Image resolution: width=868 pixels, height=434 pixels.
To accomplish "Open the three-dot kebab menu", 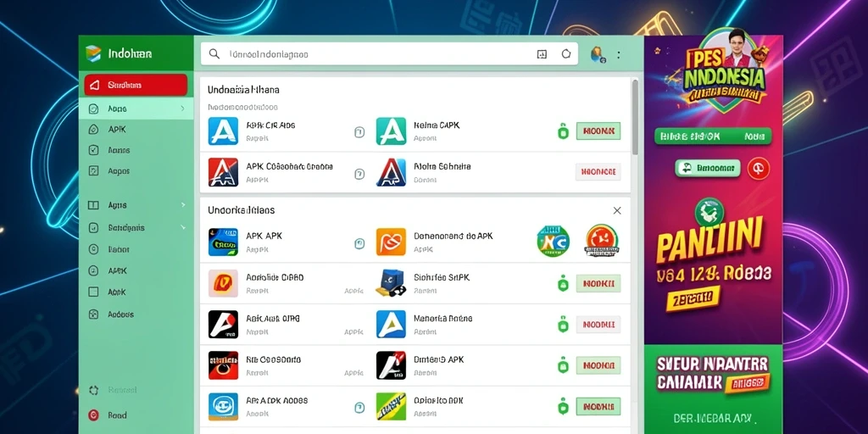I will click(x=618, y=55).
